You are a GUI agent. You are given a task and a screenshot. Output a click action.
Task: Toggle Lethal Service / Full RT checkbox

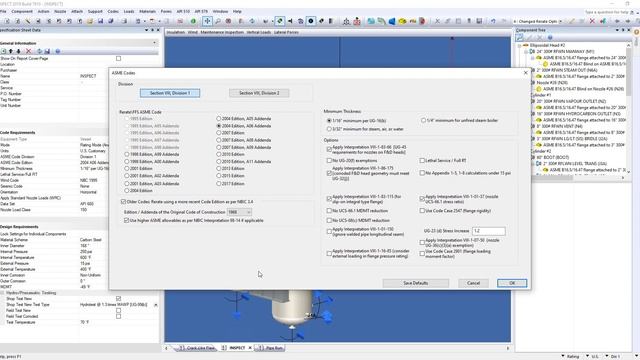(422, 160)
